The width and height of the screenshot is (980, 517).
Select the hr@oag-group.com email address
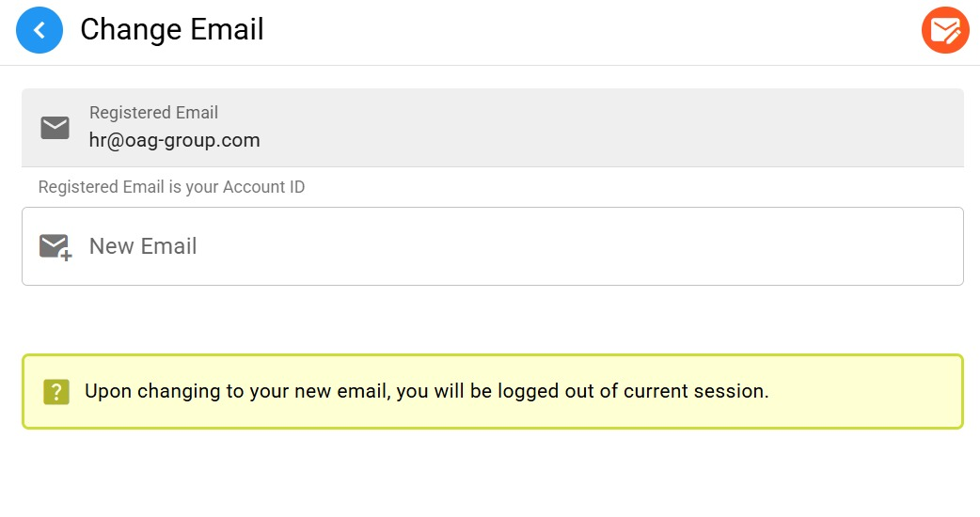(174, 141)
